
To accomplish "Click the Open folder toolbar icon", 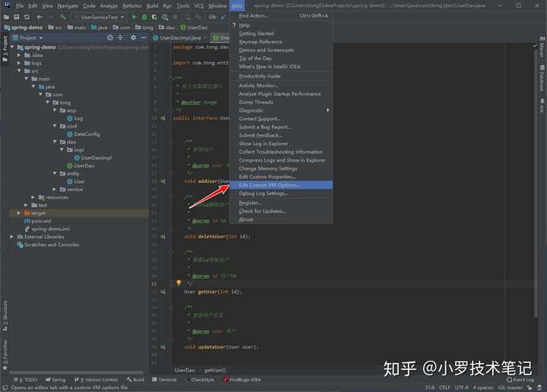I will pos(6,17).
